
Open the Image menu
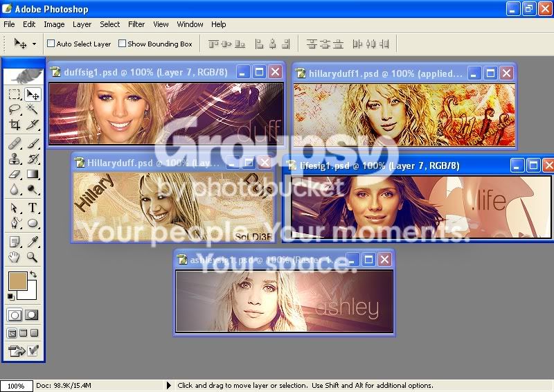coord(54,24)
